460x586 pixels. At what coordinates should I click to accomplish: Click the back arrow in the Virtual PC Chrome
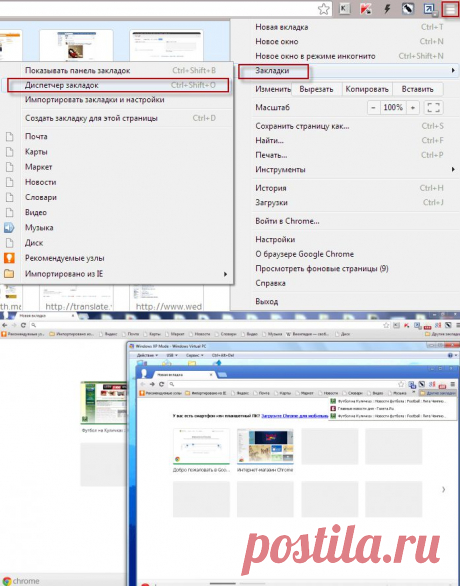[x=143, y=384]
